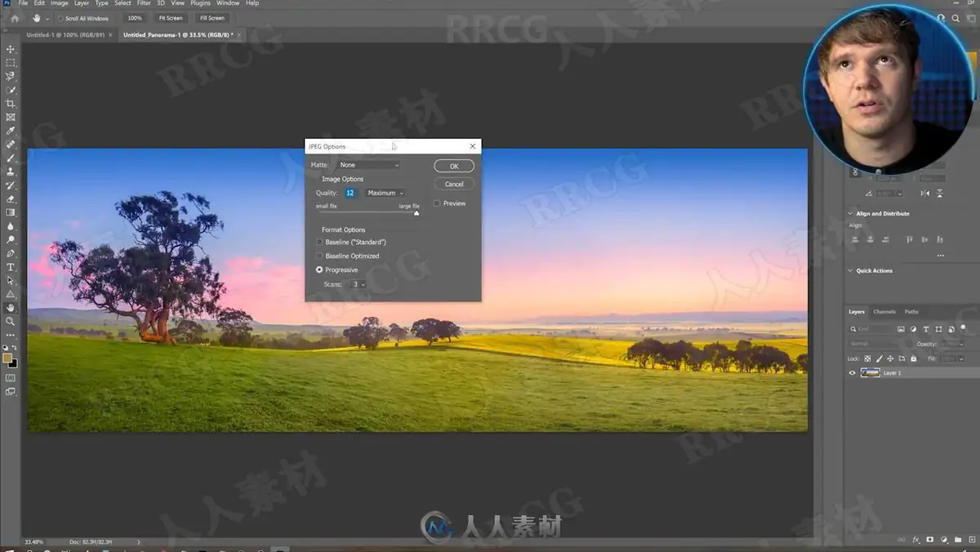The width and height of the screenshot is (980, 552).
Task: Switch to Untitled-1 document tab
Action: point(65,35)
